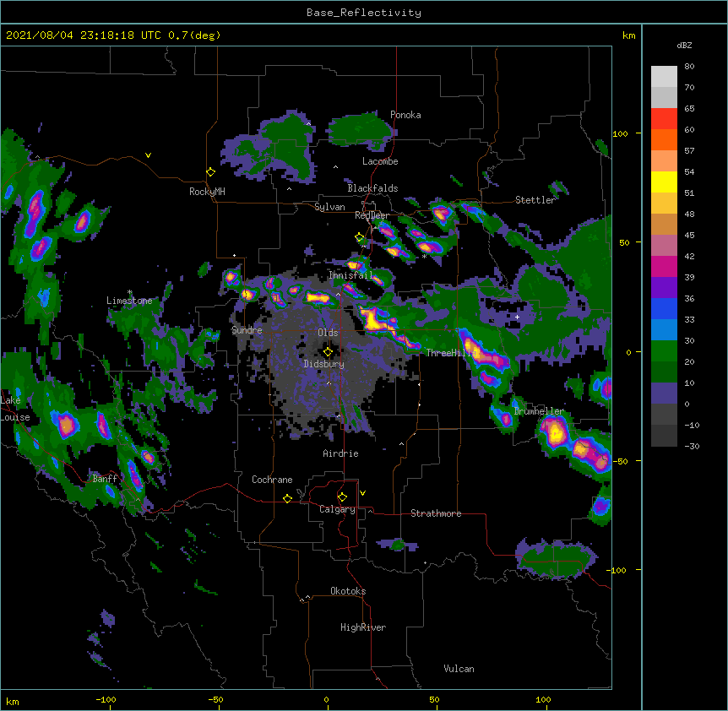The image size is (728, 711).
Task: Click the radar site diamond marker near Olds
Action: [328, 351]
